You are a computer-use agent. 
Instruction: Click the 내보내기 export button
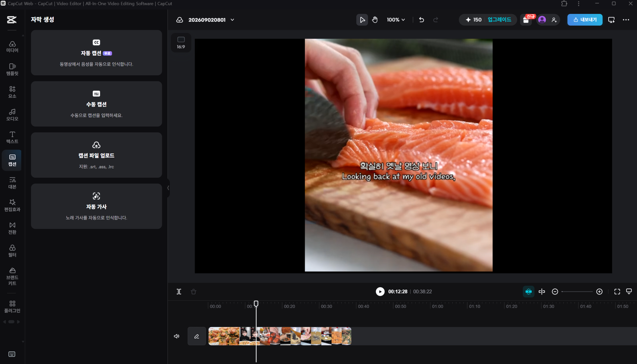pyautogui.click(x=585, y=20)
